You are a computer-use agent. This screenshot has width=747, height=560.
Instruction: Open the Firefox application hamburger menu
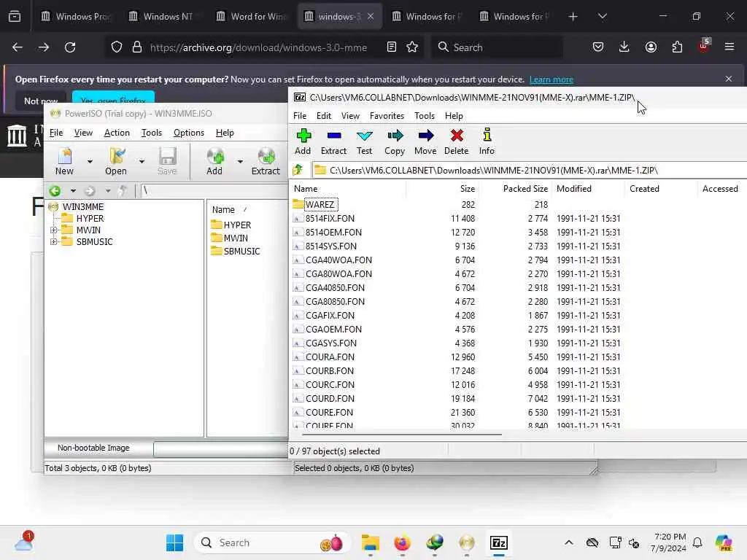729,47
